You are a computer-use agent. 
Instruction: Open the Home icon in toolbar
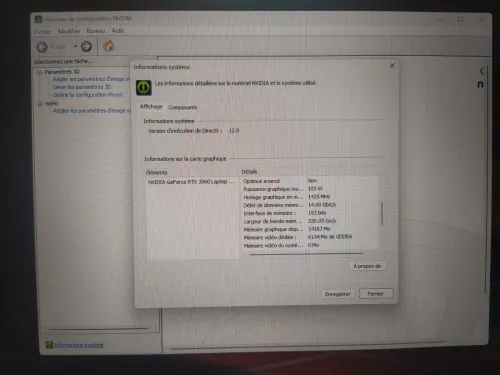[108, 46]
